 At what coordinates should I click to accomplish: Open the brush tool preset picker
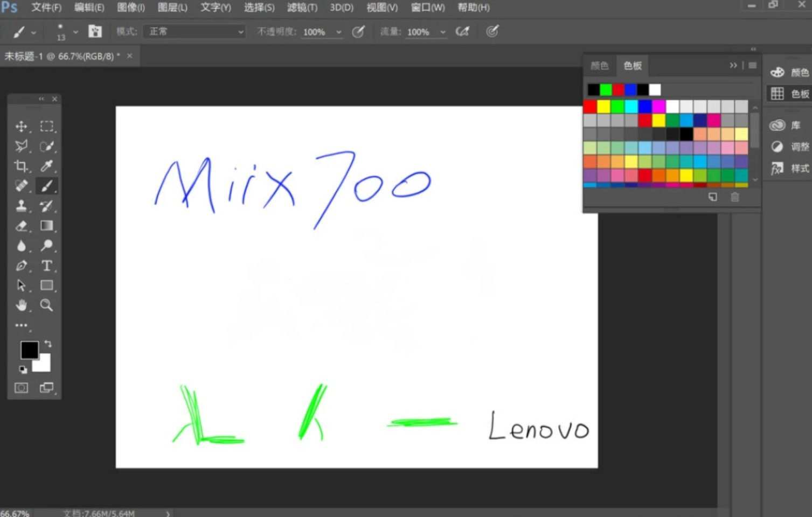[x=24, y=32]
